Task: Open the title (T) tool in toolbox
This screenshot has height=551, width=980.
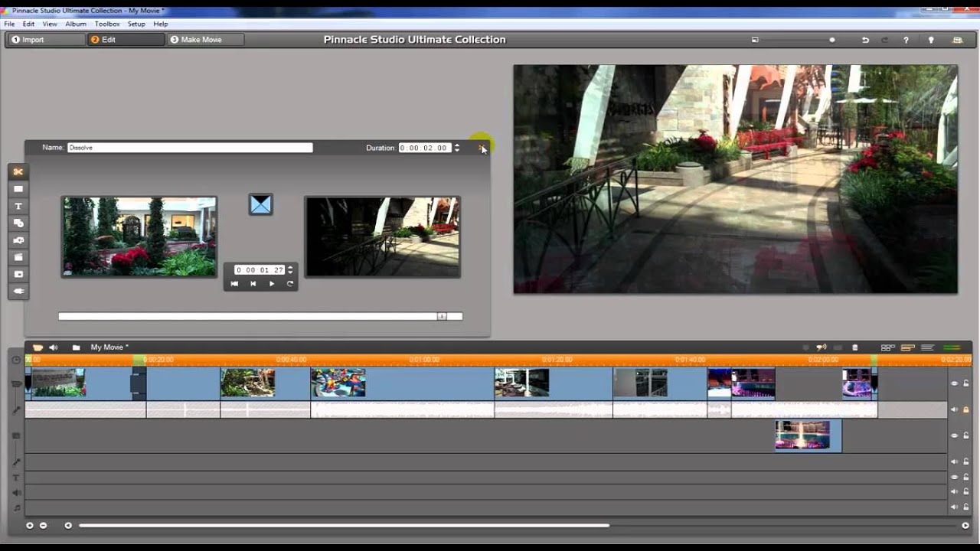Action: point(18,206)
